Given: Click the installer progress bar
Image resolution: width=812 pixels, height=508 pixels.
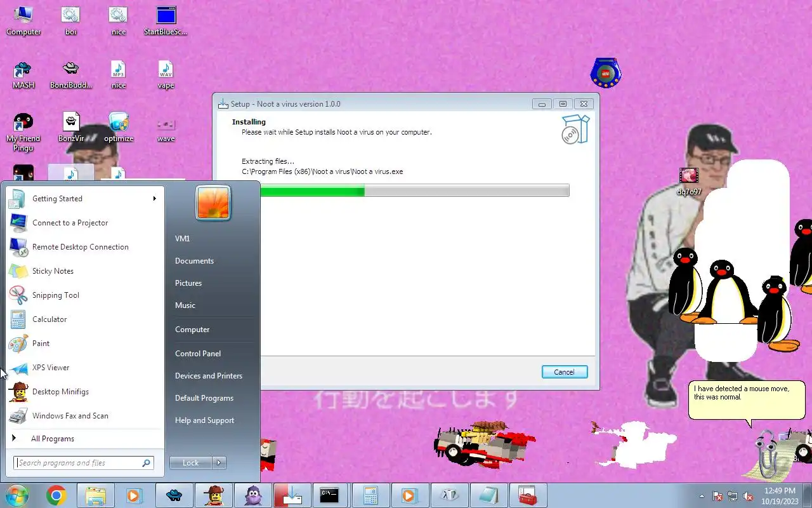Looking at the screenshot, I should (x=415, y=190).
